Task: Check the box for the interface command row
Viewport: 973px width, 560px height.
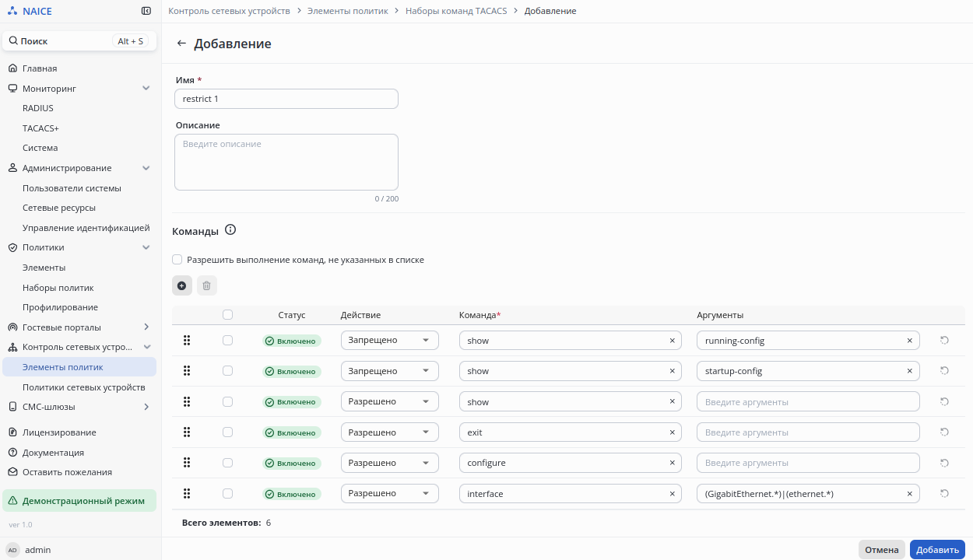Action: coord(227,493)
